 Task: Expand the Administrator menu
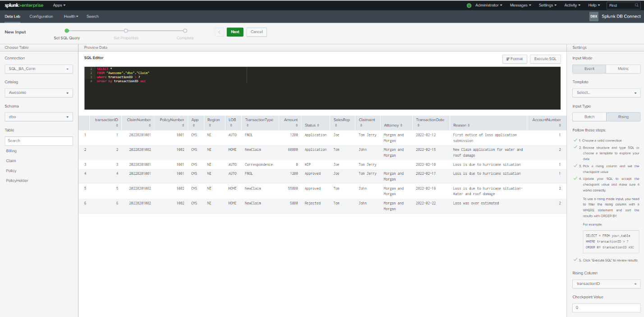point(489,5)
